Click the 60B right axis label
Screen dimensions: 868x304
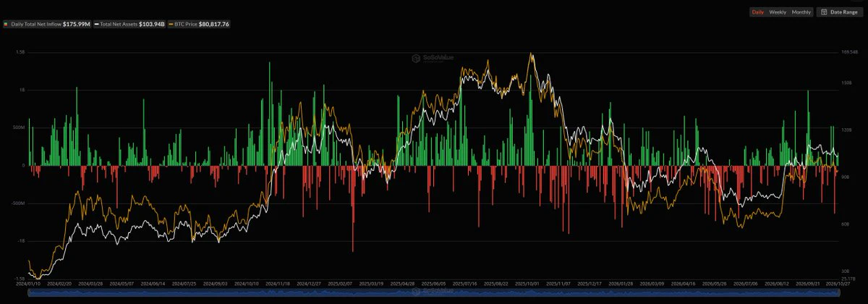[x=844, y=224]
